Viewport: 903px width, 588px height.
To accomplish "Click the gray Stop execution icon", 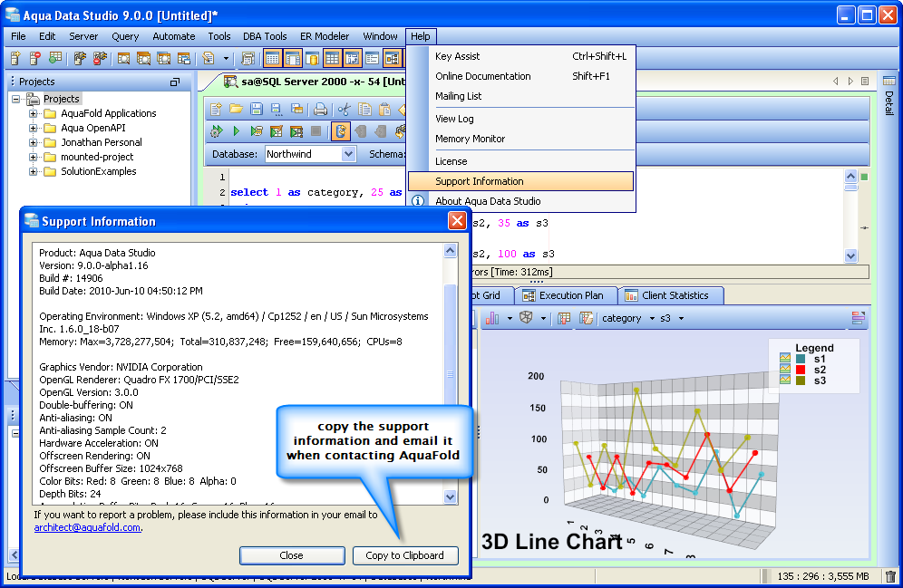I will click(x=316, y=131).
